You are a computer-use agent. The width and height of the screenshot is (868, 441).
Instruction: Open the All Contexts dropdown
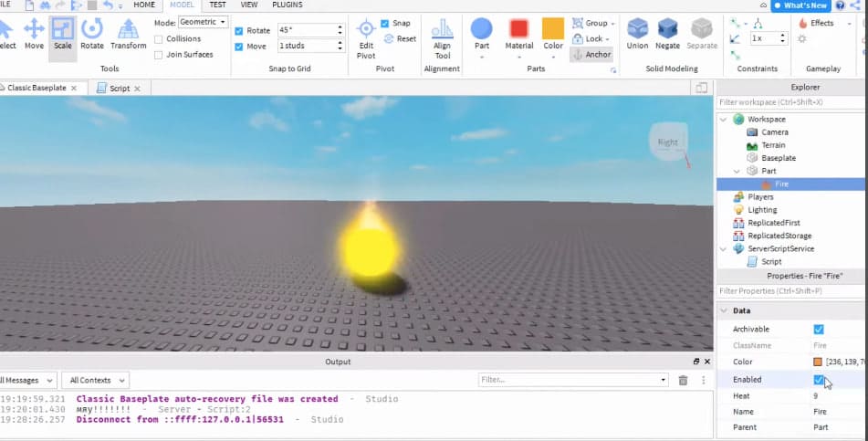tap(95, 380)
